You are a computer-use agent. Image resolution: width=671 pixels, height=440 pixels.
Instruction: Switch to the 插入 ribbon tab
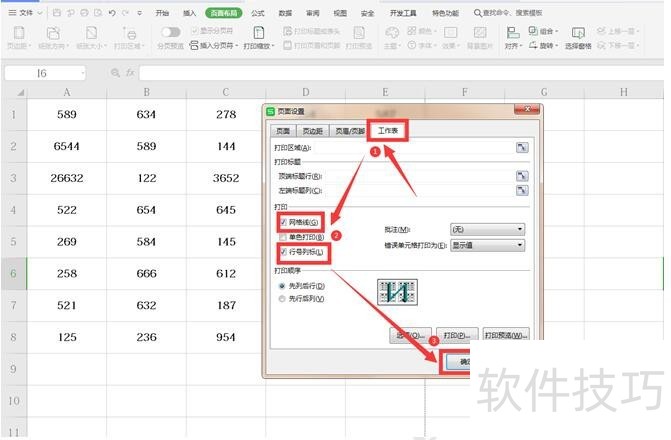click(x=189, y=13)
